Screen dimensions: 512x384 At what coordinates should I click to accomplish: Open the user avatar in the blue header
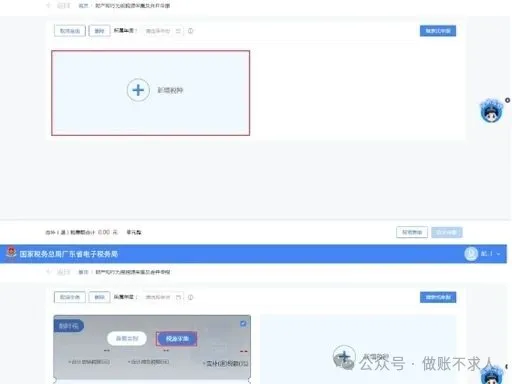coord(471,254)
